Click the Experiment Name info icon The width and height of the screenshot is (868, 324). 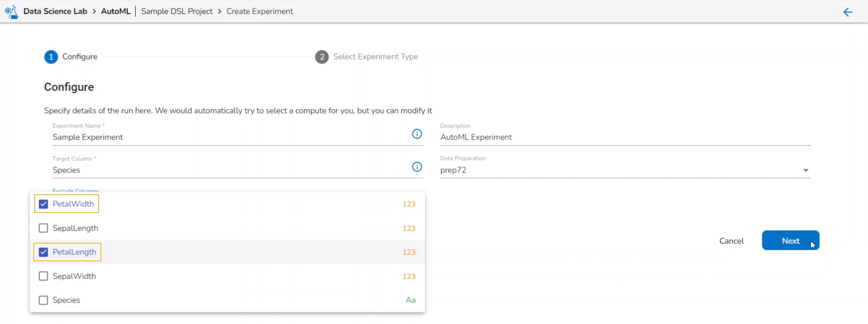pyautogui.click(x=417, y=134)
